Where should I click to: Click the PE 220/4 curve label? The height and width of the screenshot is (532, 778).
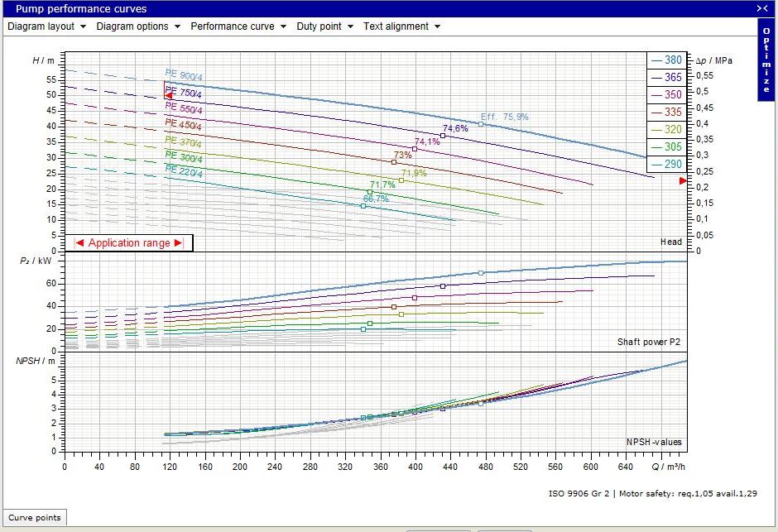click(x=183, y=170)
